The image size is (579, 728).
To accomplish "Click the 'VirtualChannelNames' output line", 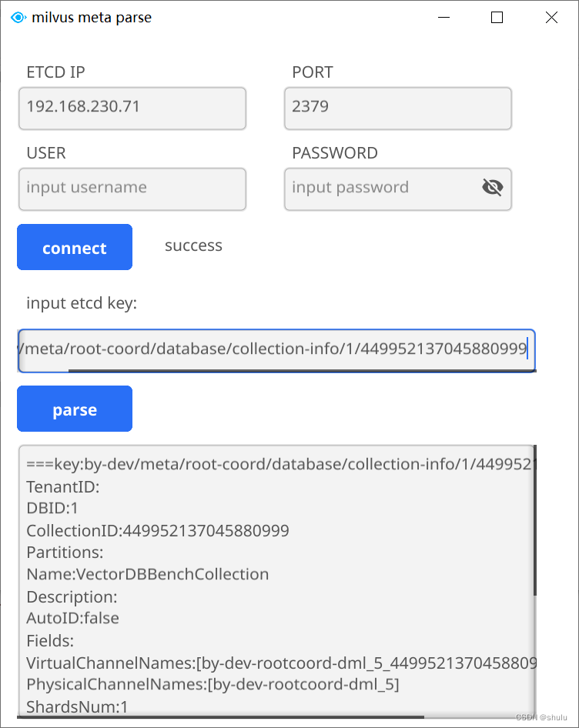I will pos(280,663).
